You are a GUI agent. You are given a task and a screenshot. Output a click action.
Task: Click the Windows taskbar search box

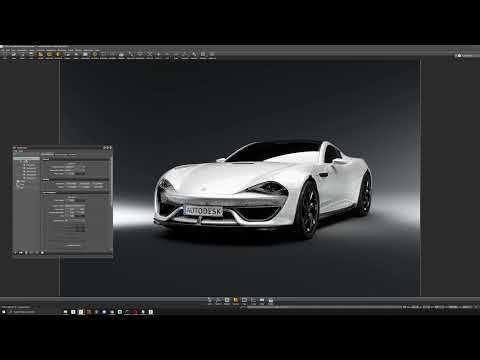24,312
